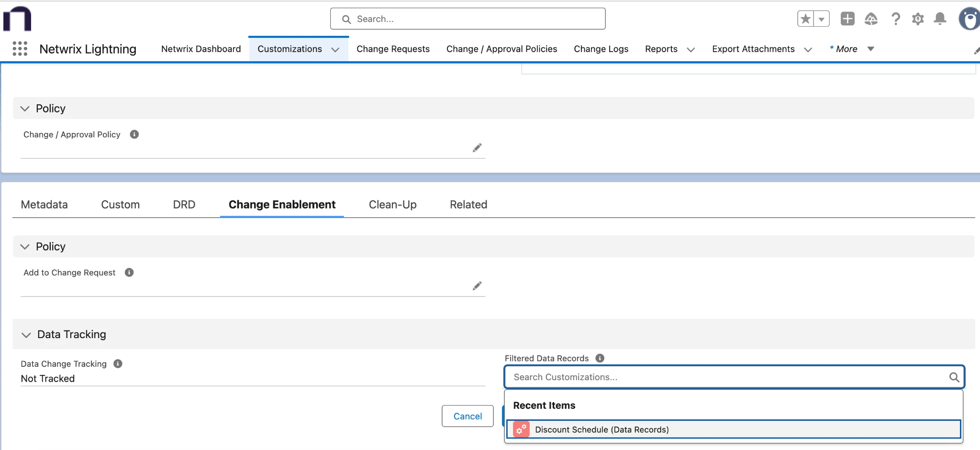This screenshot has height=450, width=980.
Task: Open the Help question mark icon
Action: pyautogui.click(x=895, y=19)
